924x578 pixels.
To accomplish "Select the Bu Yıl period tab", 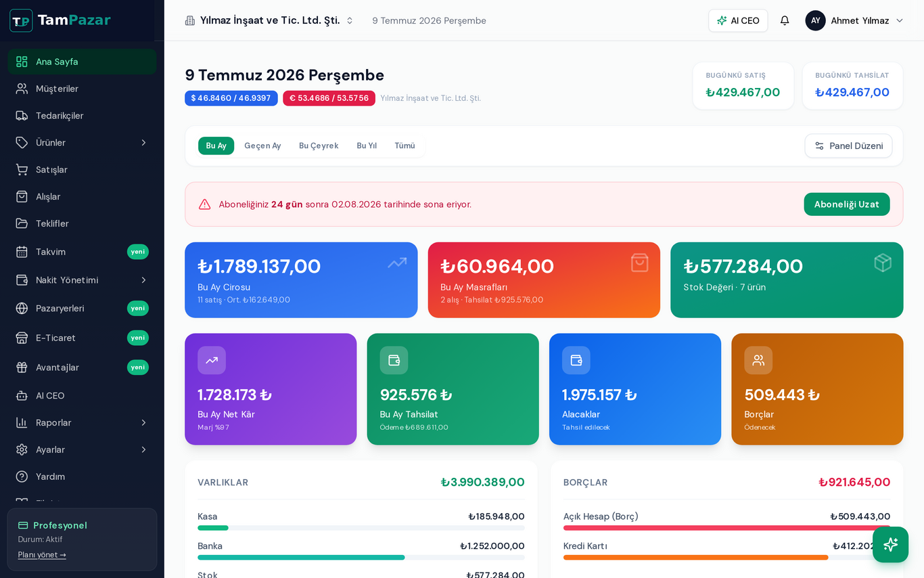I will pos(367,146).
